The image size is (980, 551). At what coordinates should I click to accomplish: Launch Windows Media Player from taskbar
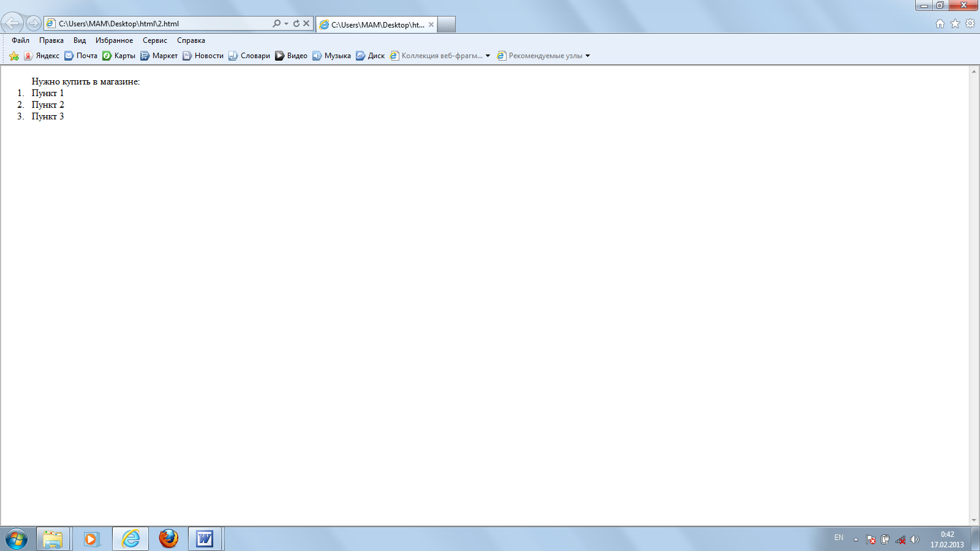coord(91,539)
